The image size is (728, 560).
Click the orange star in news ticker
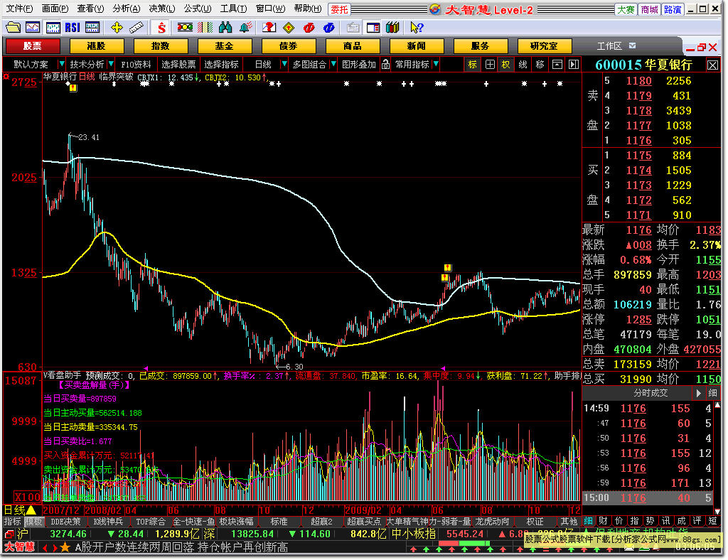65,548
